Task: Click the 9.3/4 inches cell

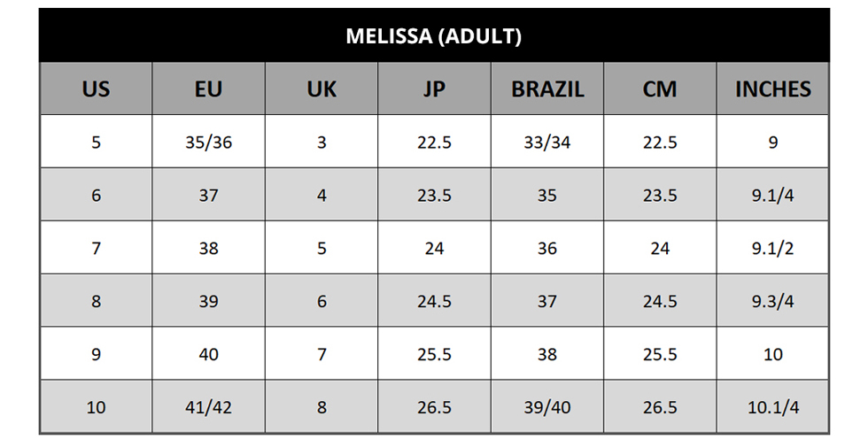Action: coord(773,301)
